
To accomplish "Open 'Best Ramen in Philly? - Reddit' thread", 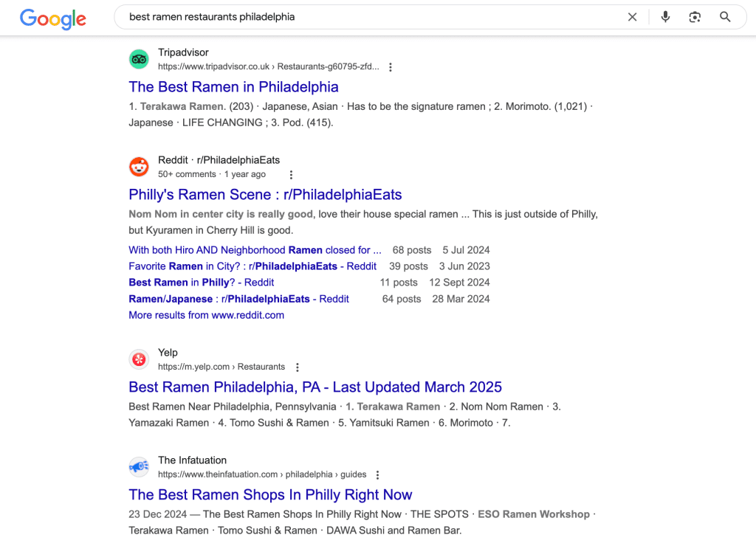I will (x=201, y=283).
